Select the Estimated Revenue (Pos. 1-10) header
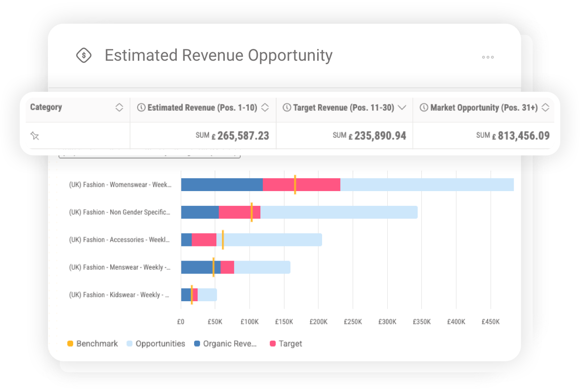Viewport: 580px width, 392px height. [x=202, y=108]
